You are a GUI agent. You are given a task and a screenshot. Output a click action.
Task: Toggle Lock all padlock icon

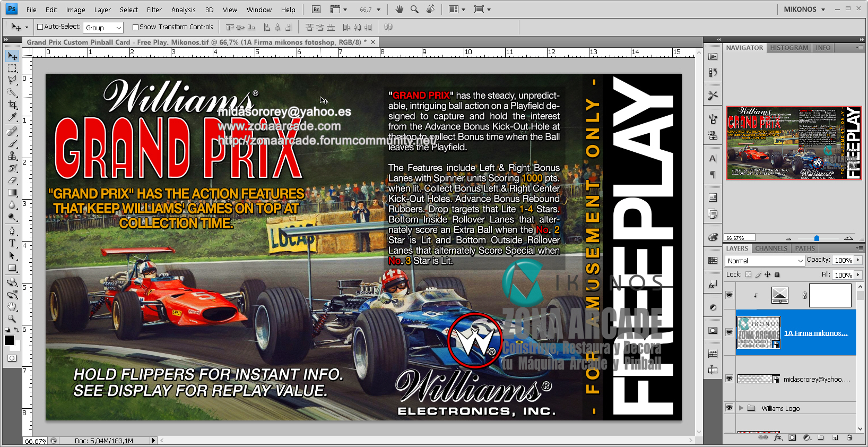777,274
